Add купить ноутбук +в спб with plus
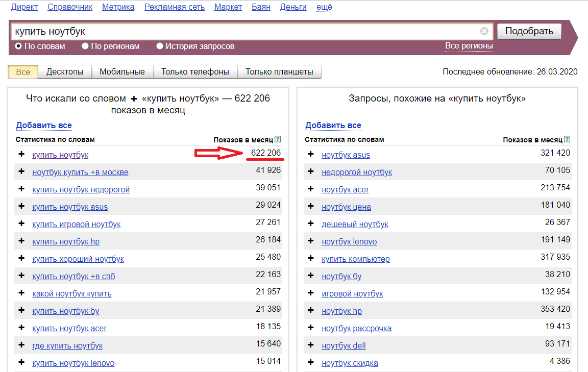 pos(21,275)
